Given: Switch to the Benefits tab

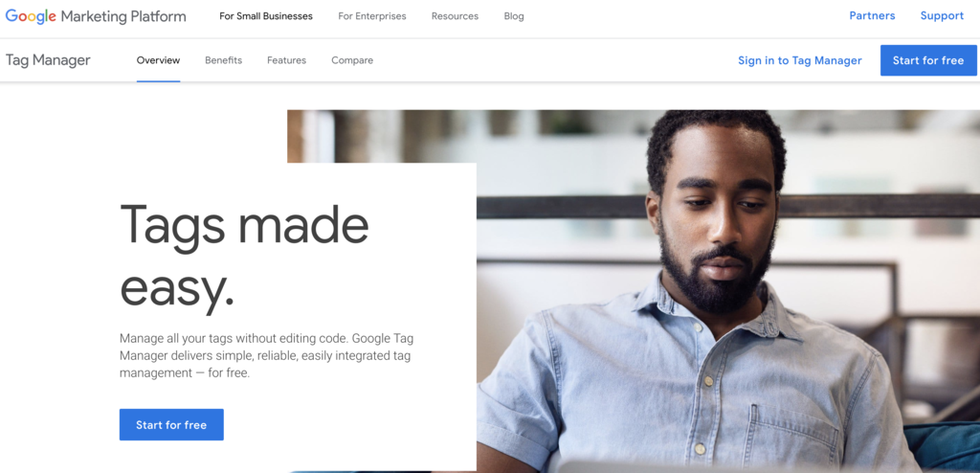Looking at the screenshot, I should coord(223,60).
